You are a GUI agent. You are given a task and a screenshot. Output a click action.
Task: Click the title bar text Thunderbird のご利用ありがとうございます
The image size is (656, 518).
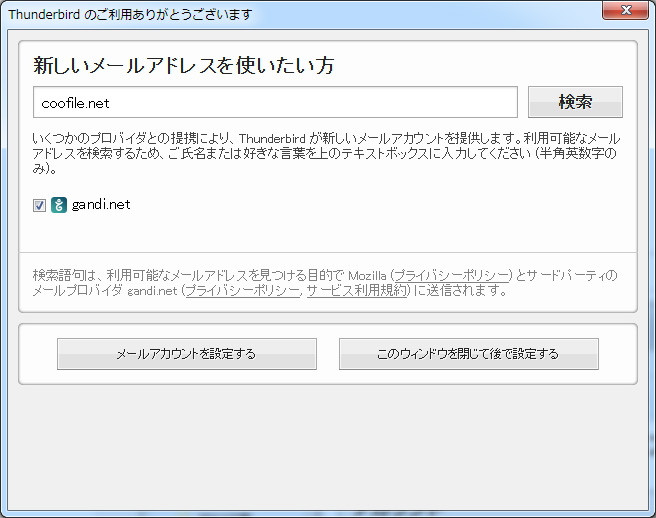tap(130, 15)
